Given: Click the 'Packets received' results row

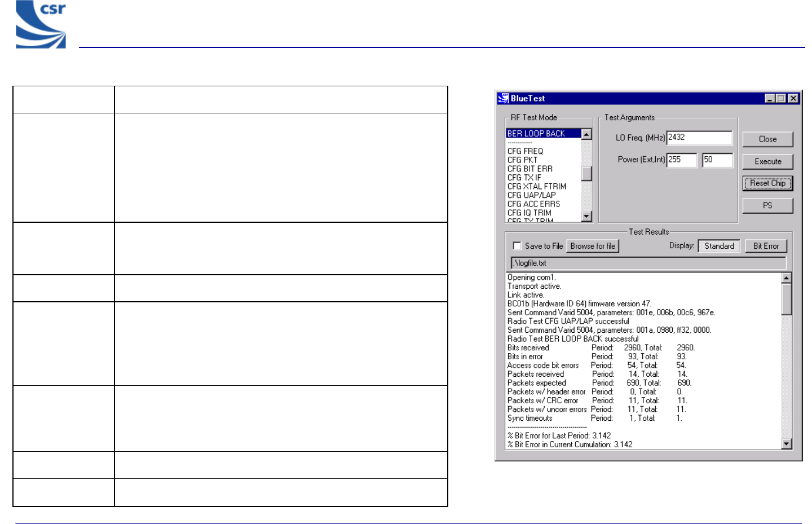Looking at the screenshot, I should point(597,375).
